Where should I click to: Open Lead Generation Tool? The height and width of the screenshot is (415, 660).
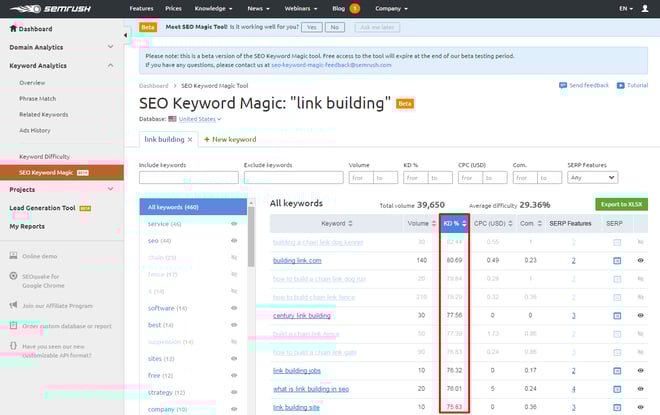coord(42,208)
